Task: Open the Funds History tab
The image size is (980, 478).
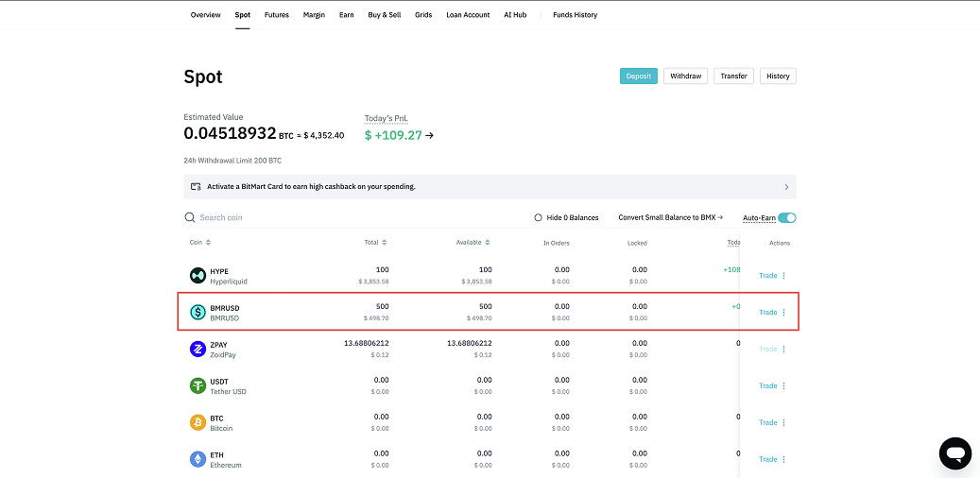Action: point(575,15)
